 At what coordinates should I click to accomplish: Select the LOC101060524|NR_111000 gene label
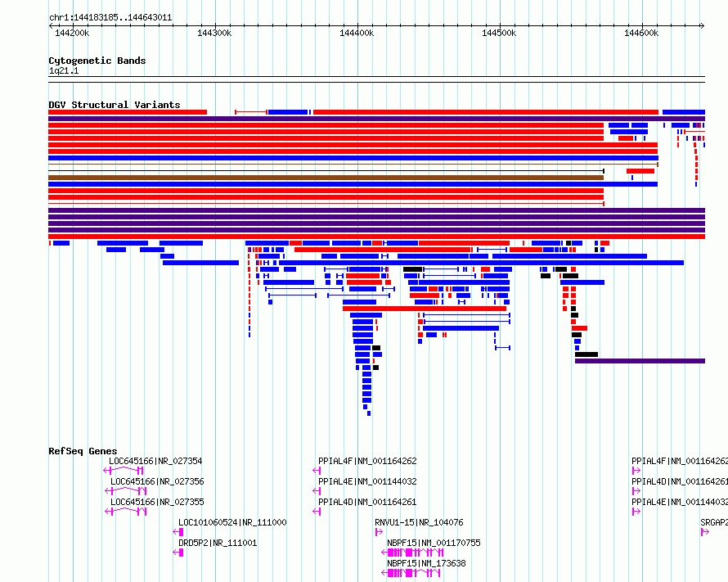[232, 522]
